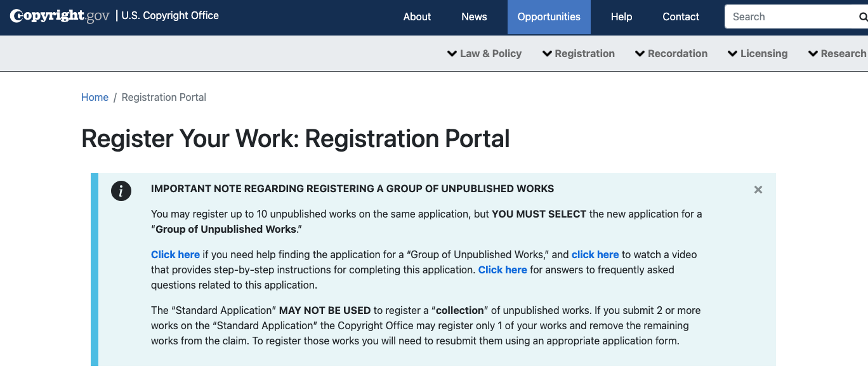Screen dimensions: 868x378
Task: Go to the News section
Action: [x=474, y=17]
